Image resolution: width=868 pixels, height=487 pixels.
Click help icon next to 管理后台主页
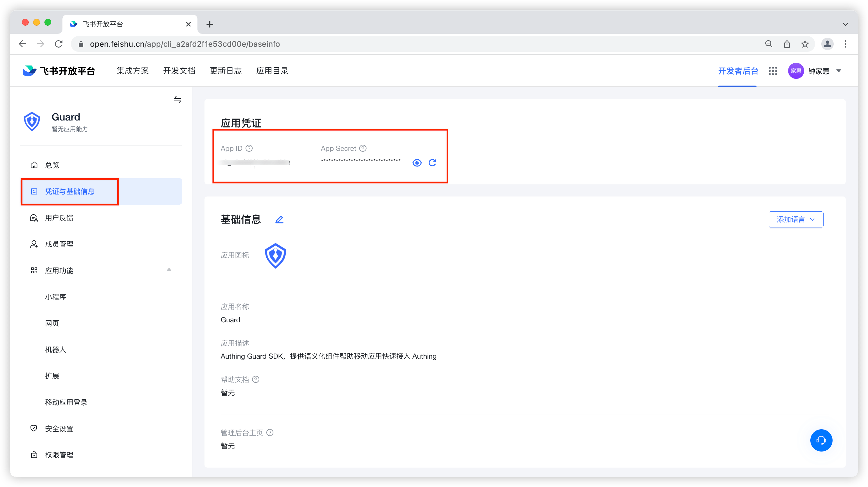click(x=270, y=432)
